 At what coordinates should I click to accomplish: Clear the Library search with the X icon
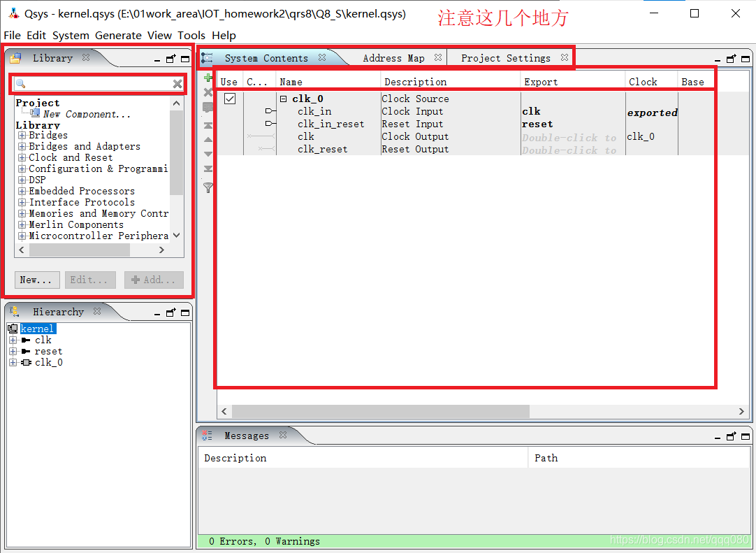click(x=177, y=84)
